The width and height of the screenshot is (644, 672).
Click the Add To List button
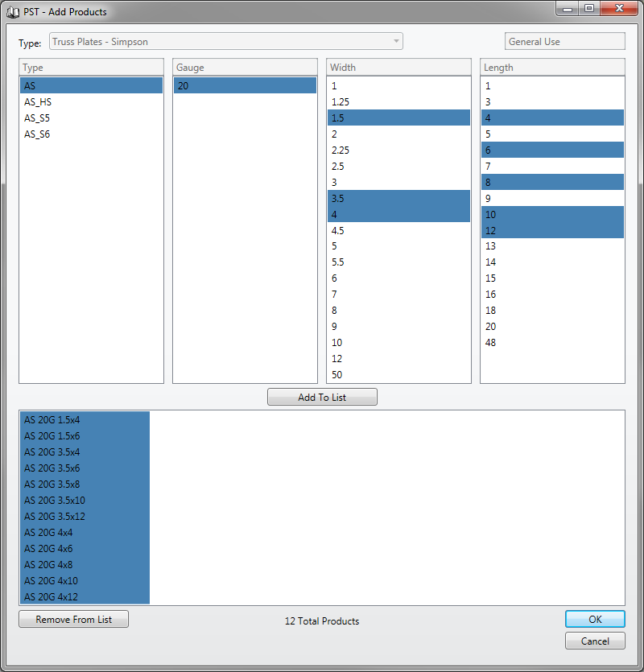click(322, 398)
